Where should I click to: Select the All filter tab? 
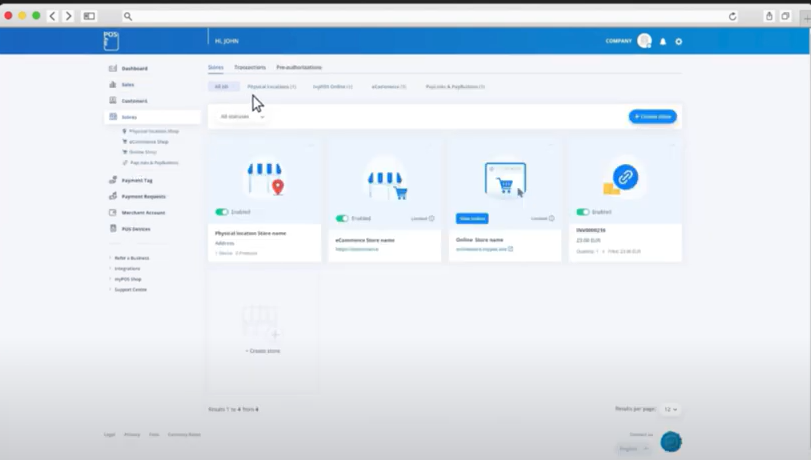(223, 86)
